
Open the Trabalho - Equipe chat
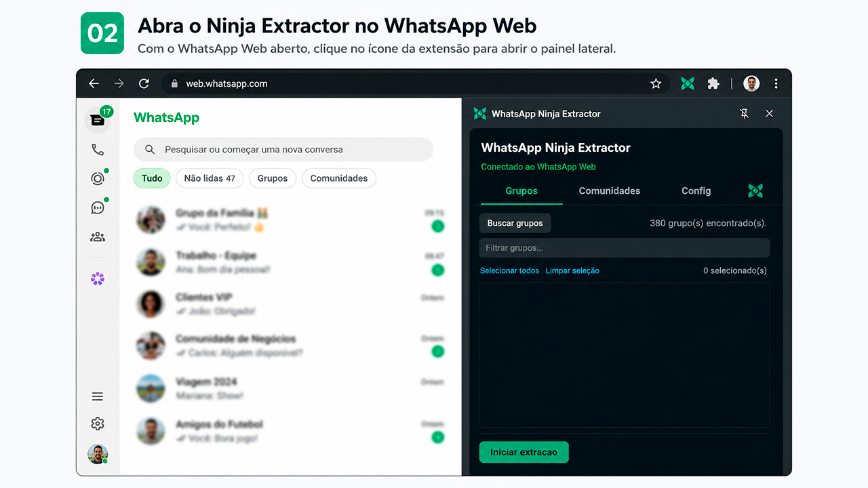pyautogui.click(x=290, y=262)
